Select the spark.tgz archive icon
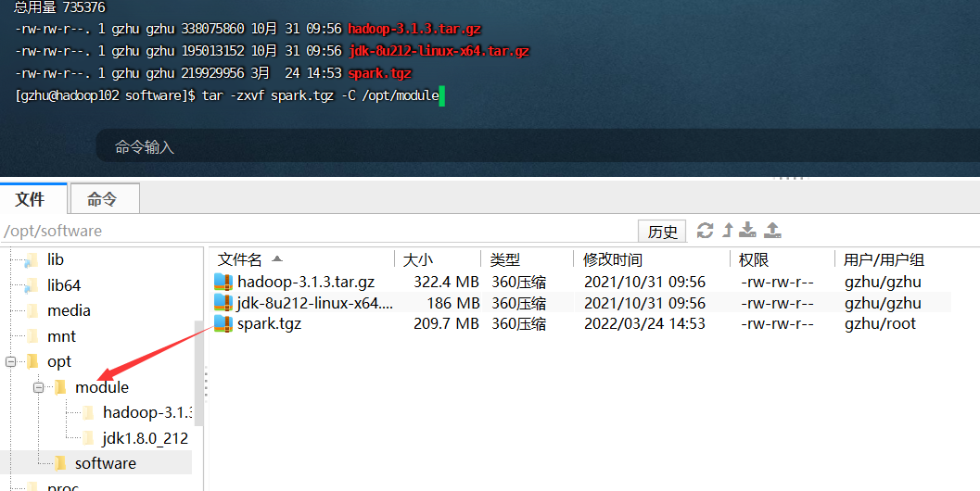Viewport: 980px width, 491px height. tap(223, 323)
